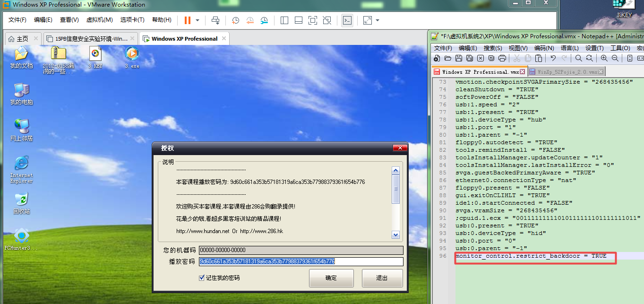The image size is (644, 304).
Task: Click Notepad++ close file icon
Action: click(x=481, y=58)
